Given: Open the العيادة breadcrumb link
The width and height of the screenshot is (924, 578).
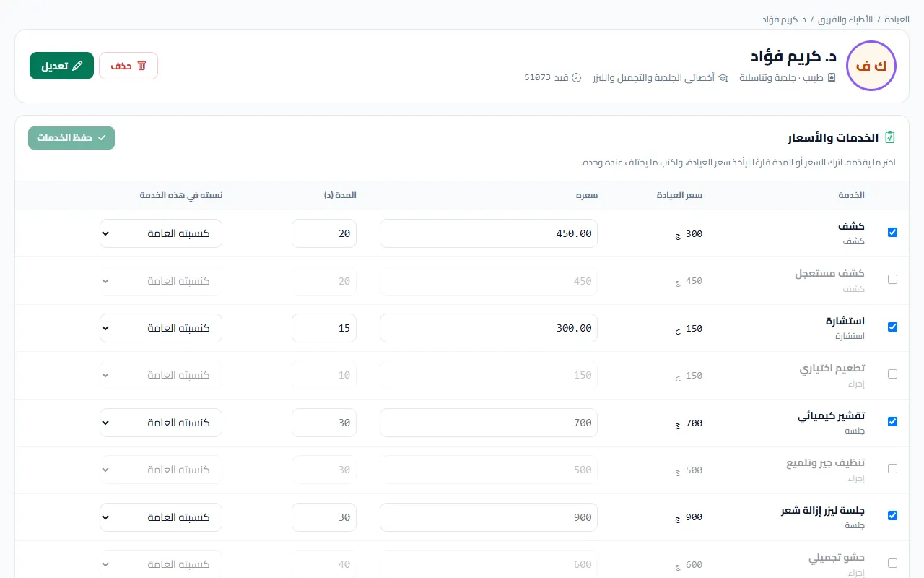Looking at the screenshot, I should coord(897,19).
